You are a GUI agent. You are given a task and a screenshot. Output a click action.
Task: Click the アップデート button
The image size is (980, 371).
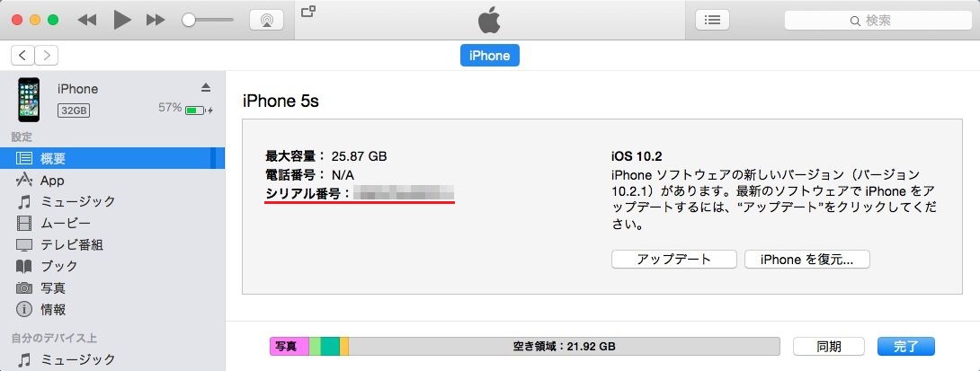pyautogui.click(x=673, y=260)
